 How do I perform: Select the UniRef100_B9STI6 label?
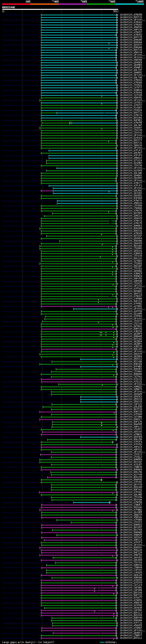pos(131,50)
